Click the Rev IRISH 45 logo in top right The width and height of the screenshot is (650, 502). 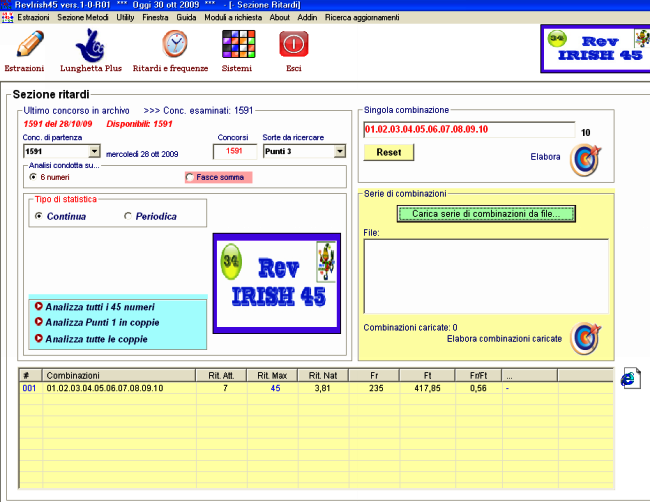596,49
